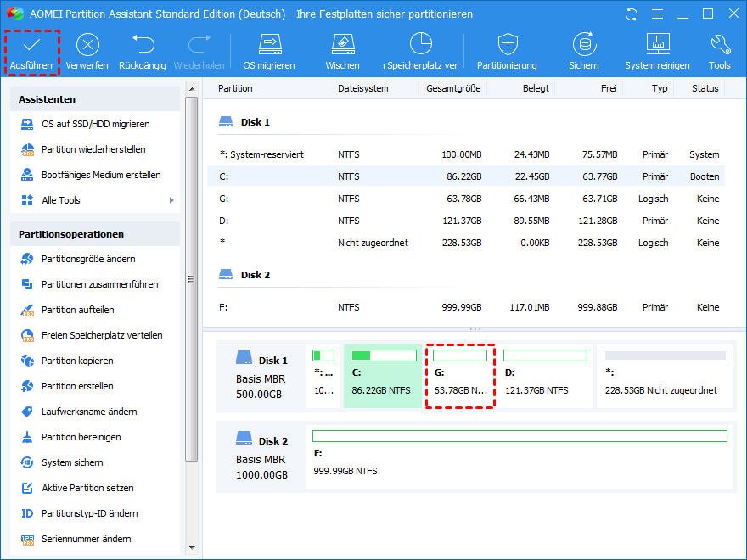Select the G: partition block on Disk 1

[459, 375]
